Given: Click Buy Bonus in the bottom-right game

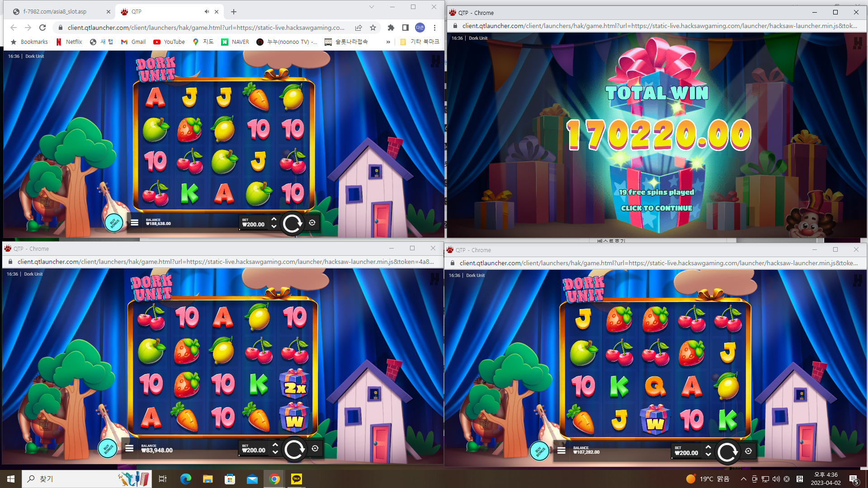Looking at the screenshot, I should 539,451.
